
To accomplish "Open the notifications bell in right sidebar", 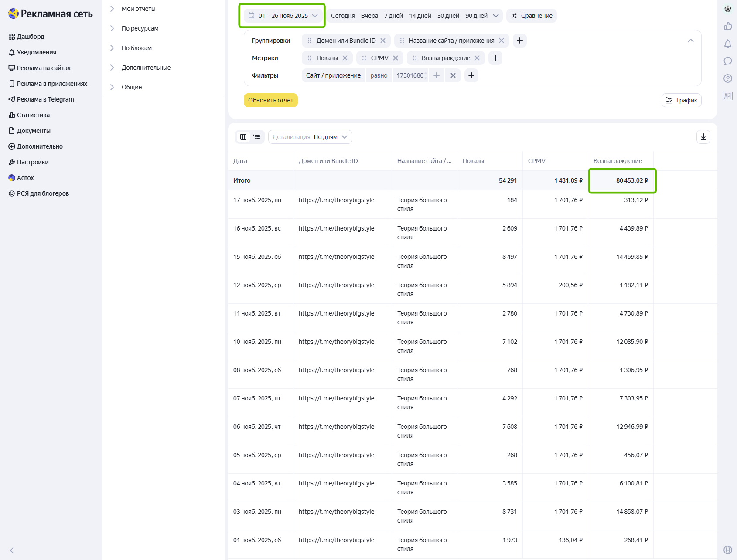I will [727, 44].
